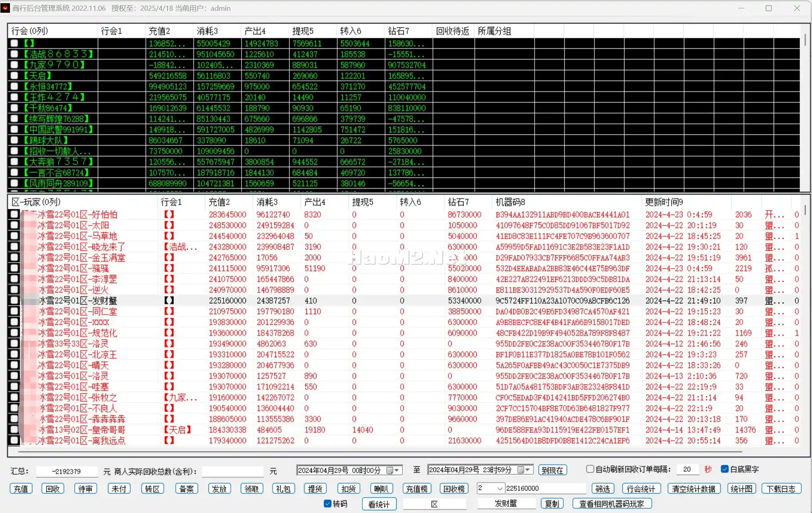Viewport: 812px width, 513px height.
Task: Click the 筛选 filter button
Action: pos(603,489)
